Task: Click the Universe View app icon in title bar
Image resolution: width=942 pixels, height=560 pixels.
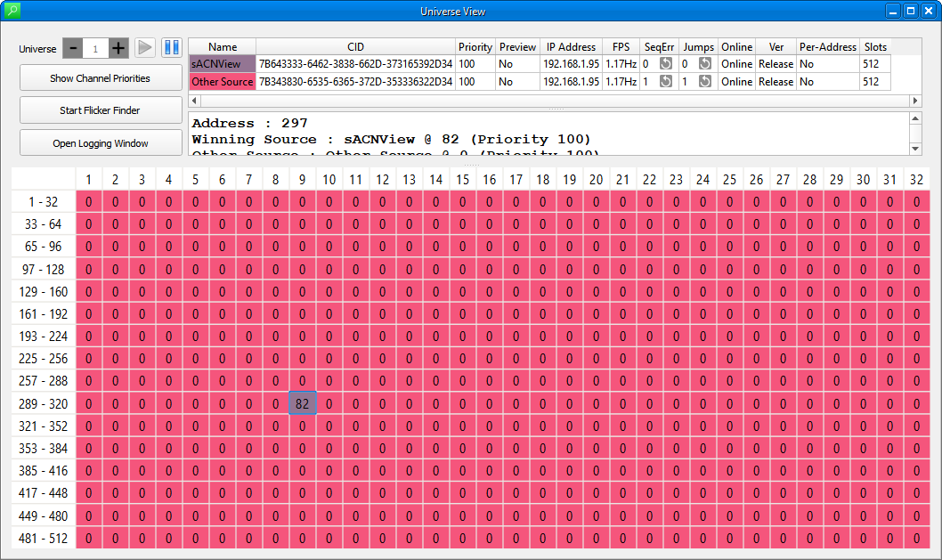Action: pyautogui.click(x=12, y=12)
